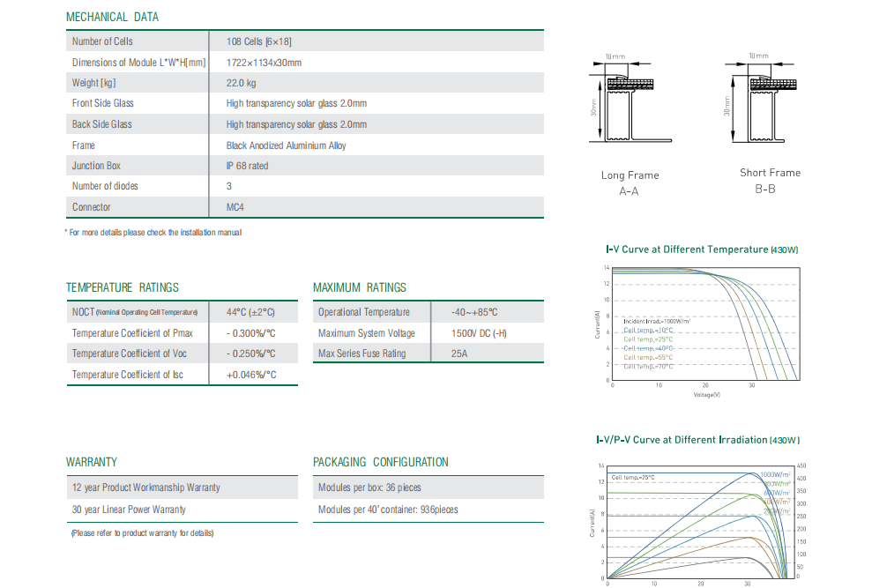
Task: Select the '108 Cells [6×18]' value
Action: point(258,41)
